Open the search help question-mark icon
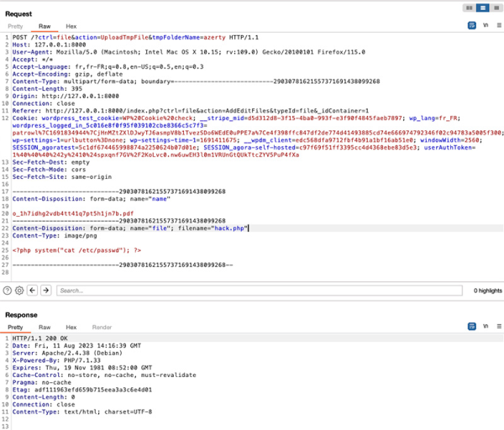The height and width of the screenshot is (430, 504). pyautogui.click(x=7, y=291)
